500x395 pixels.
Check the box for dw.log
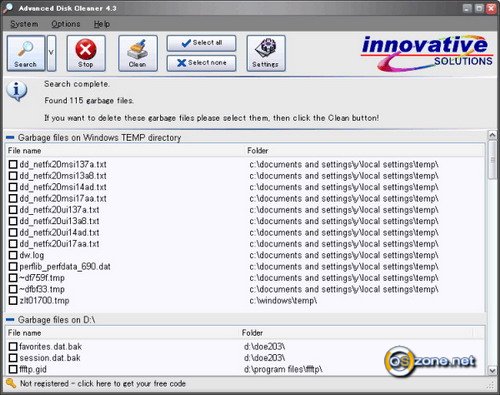click(13, 255)
